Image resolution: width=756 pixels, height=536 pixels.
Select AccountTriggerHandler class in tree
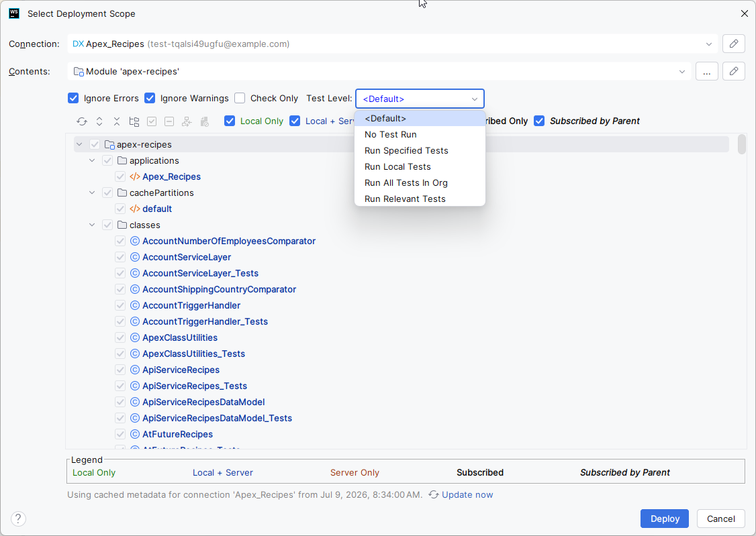coord(191,305)
